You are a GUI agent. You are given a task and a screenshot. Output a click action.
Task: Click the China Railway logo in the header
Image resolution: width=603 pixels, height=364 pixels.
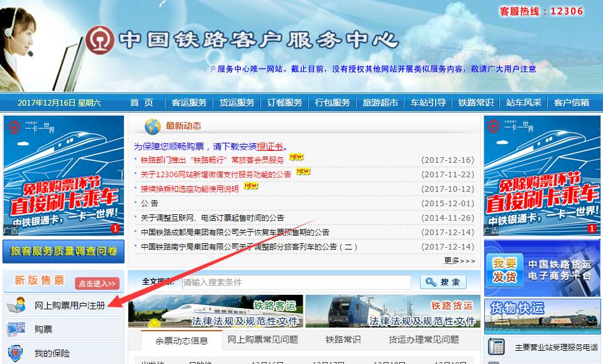tap(97, 39)
